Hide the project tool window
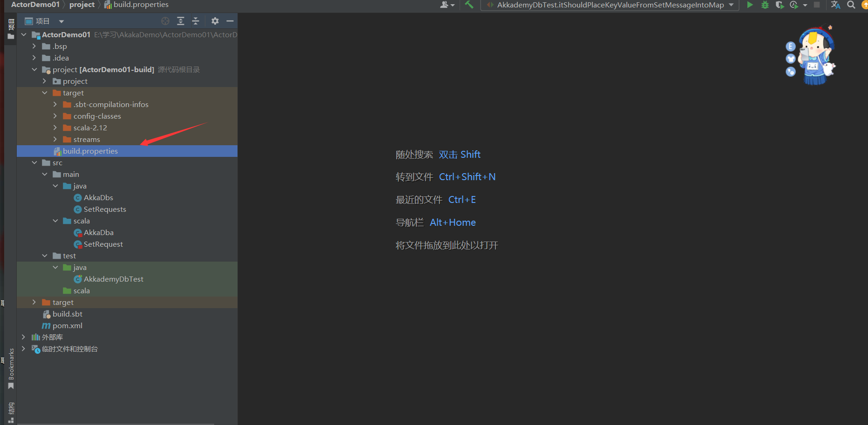 [230, 21]
